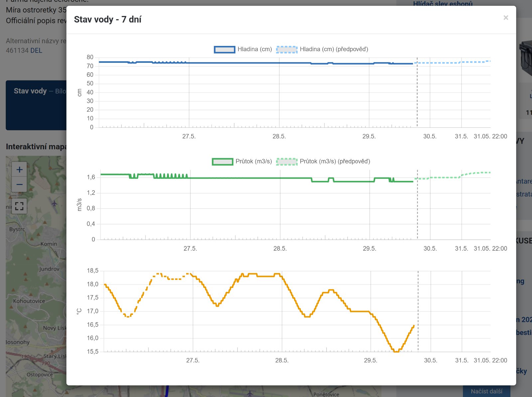This screenshot has width=532, height=397.
Task: Click the green flow line at 27.5.
Action: point(191,178)
